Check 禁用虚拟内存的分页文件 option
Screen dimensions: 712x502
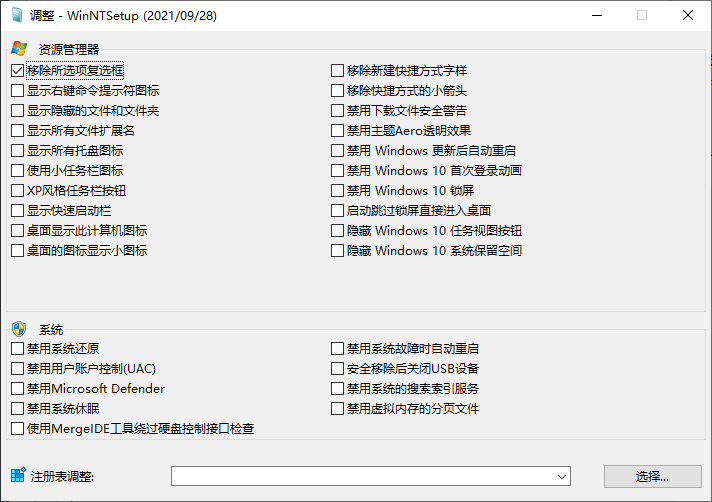coord(337,409)
